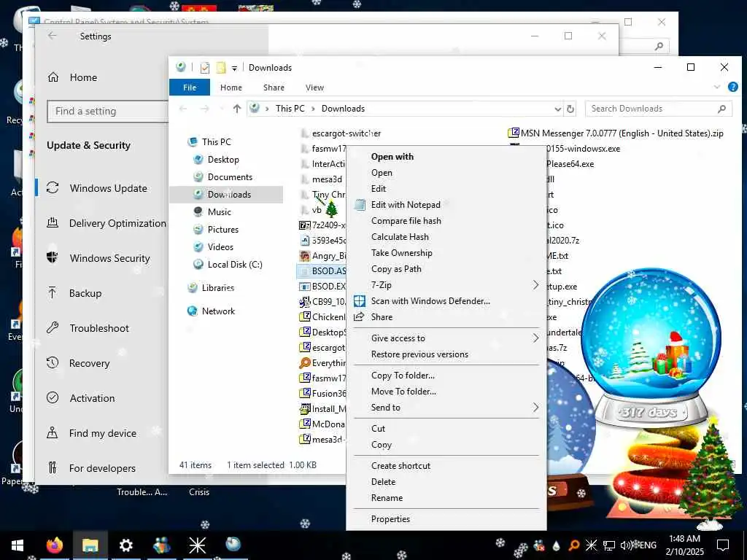Click This PC in address breadcrumb
Image resolution: width=747 pixels, height=560 pixels.
(x=290, y=109)
